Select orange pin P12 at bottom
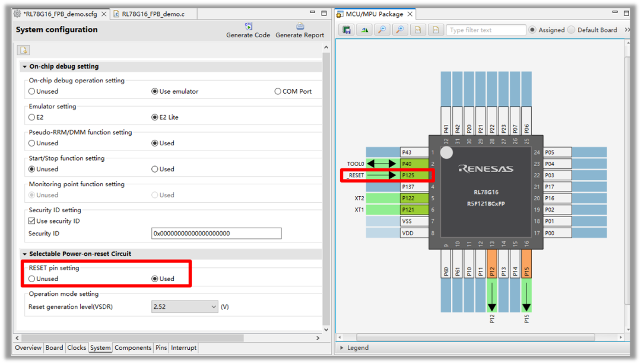641x364 pixels. point(492,263)
